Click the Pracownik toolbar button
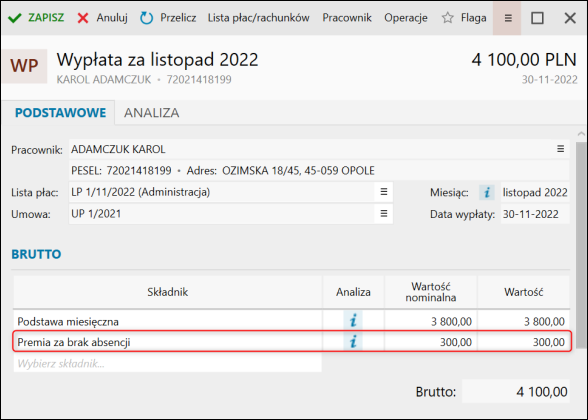Screen dimensions: 588x420 tap(347, 18)
